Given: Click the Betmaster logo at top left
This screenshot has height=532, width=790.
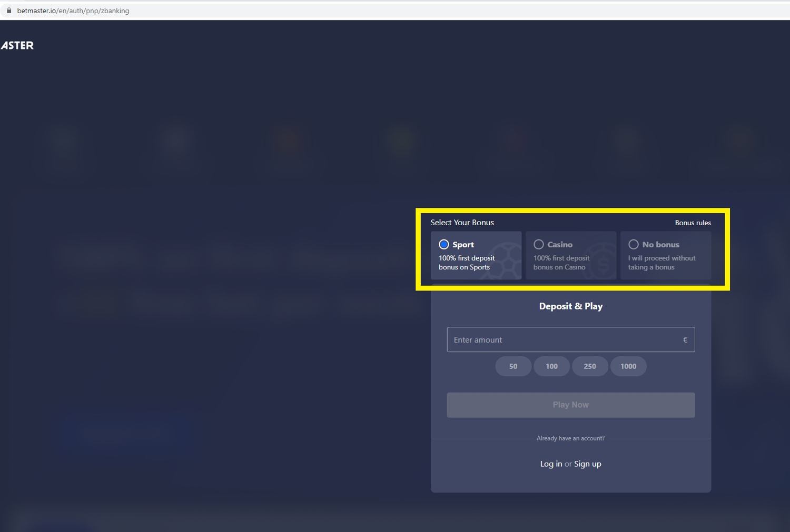Looking at the screenshot, I should tap(17, 46).
